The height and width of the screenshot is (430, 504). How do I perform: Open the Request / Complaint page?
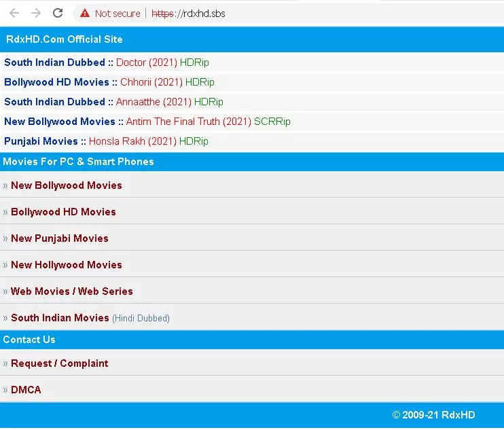(x=60, y=363)
